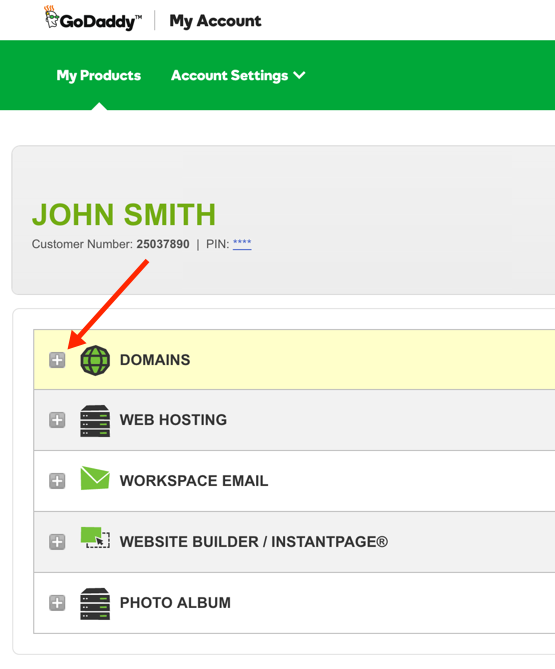
Task: Click the Photo Album server icon
Action: pyautogui.click(x=95, y=604)
